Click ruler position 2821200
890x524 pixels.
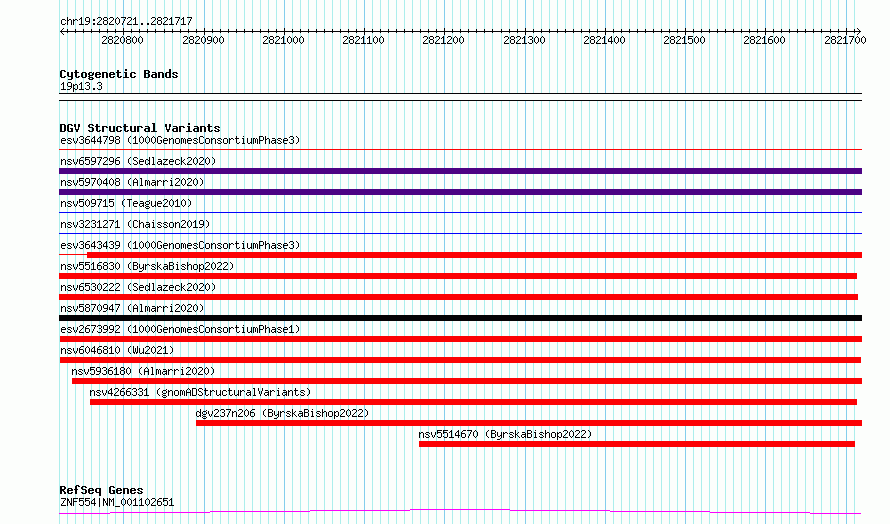[x=443, y=40]
